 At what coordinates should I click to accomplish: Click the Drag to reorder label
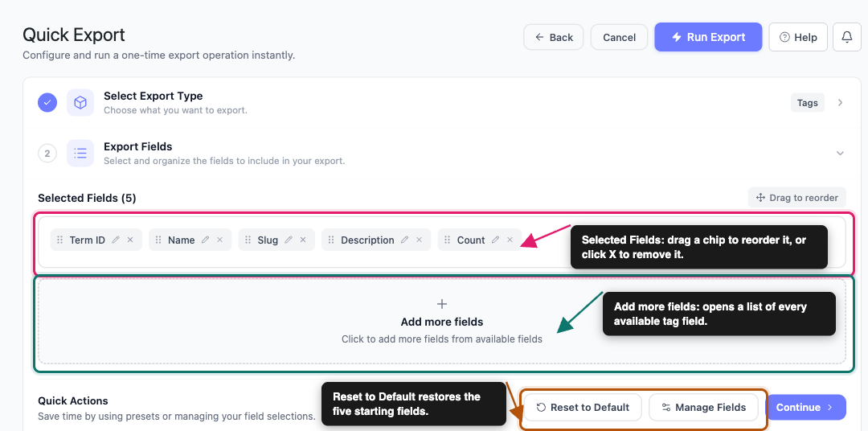coord(797,198)
